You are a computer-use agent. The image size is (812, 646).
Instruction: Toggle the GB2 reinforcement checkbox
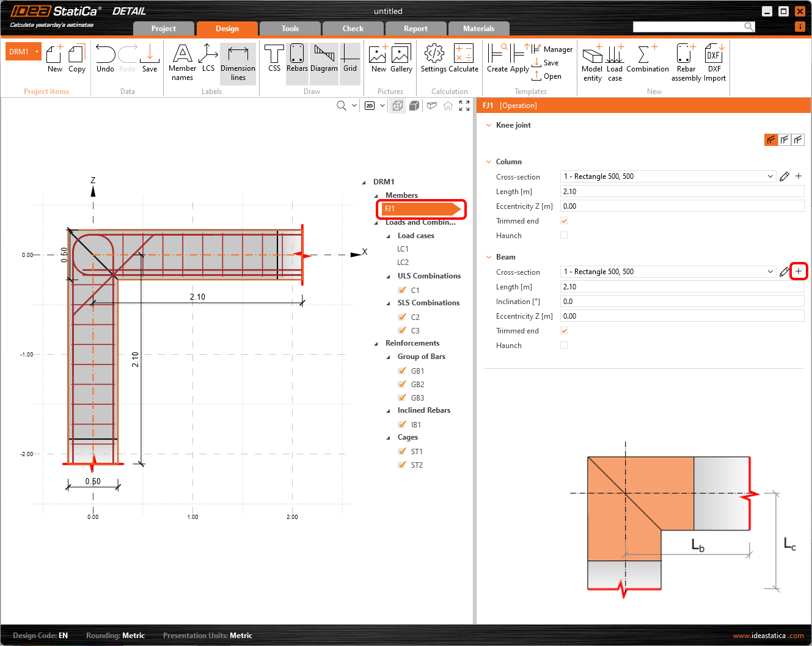[402, 384]
